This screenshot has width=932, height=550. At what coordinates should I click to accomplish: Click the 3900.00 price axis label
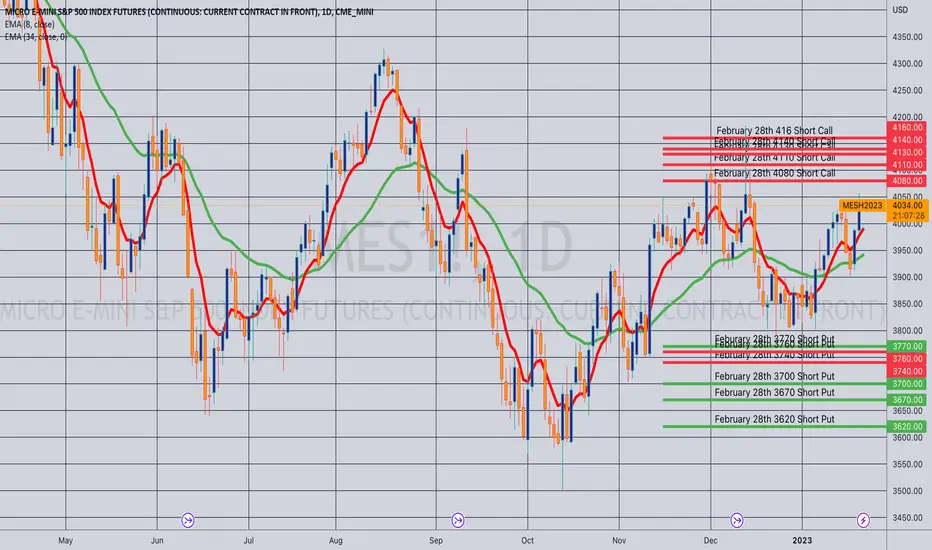(908, 277)
